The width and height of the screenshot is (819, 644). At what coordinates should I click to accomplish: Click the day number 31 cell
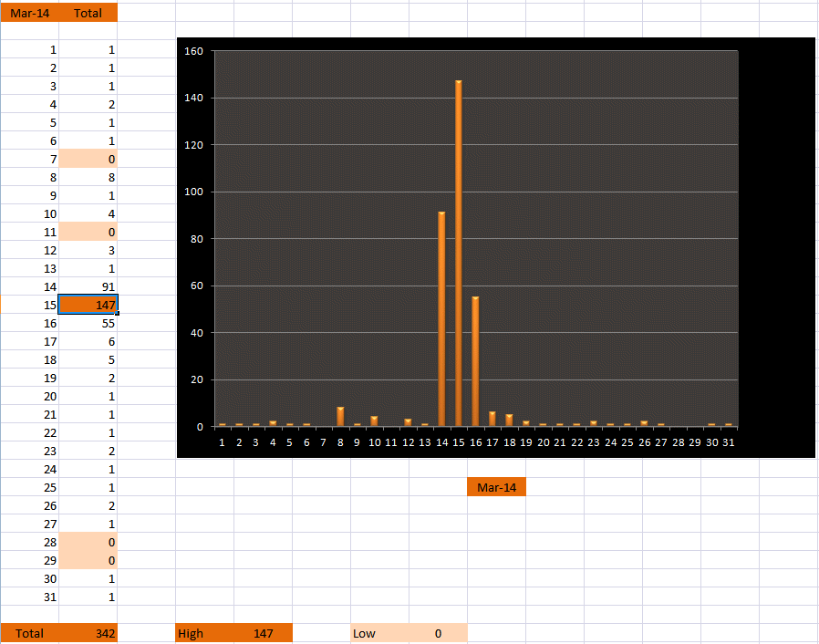[x=30, y=597]
